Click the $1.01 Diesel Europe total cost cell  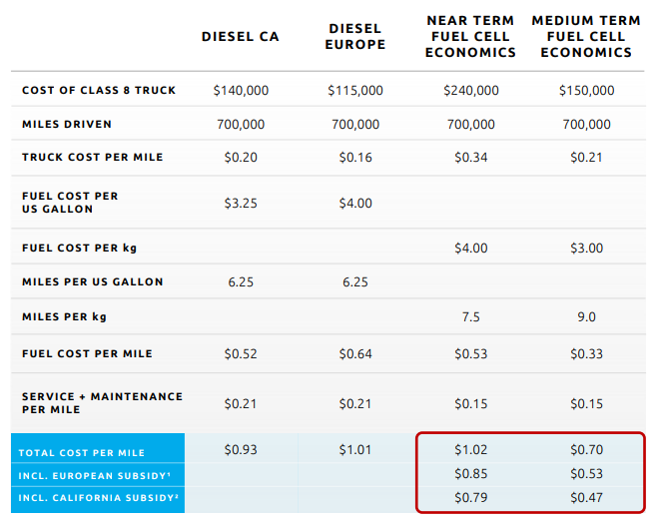pos(355,450)
